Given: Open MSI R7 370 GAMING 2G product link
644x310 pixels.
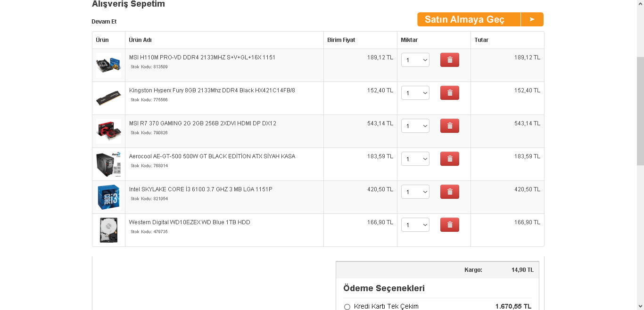Looking at the screenshot, I should (203, 123).
